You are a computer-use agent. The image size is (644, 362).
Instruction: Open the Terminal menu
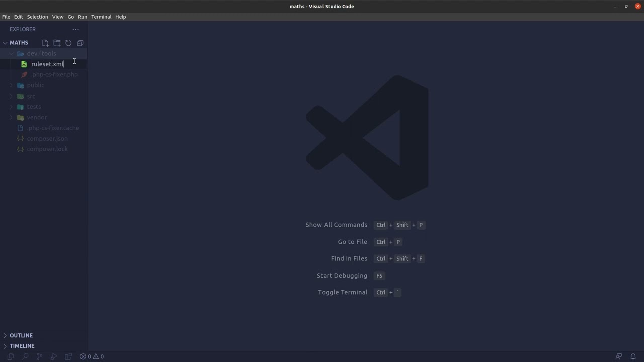pyautogui.click(x=101, y=17)
